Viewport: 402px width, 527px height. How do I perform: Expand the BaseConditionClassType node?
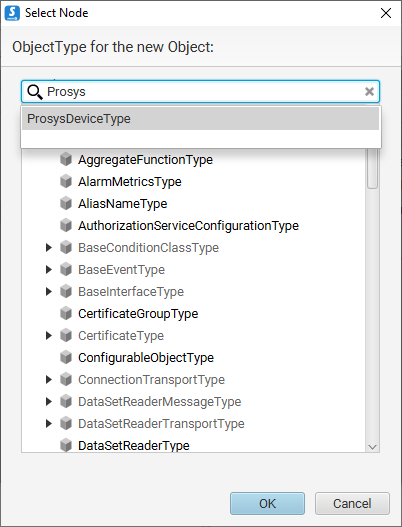[49, 248]
